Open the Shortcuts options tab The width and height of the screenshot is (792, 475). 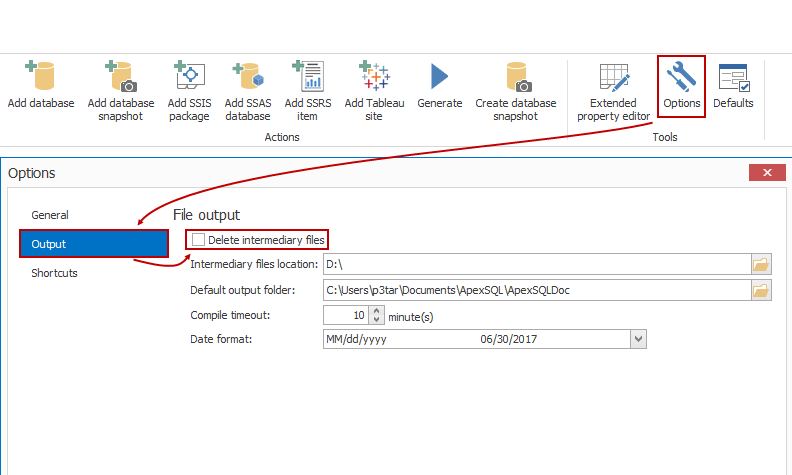click(x=54, y=273)
